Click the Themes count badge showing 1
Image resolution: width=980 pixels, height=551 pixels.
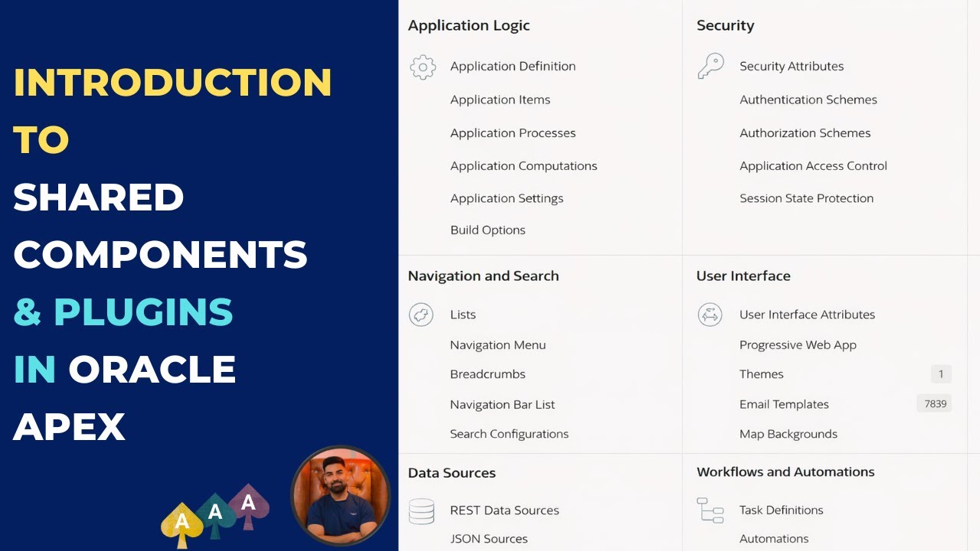941,374
